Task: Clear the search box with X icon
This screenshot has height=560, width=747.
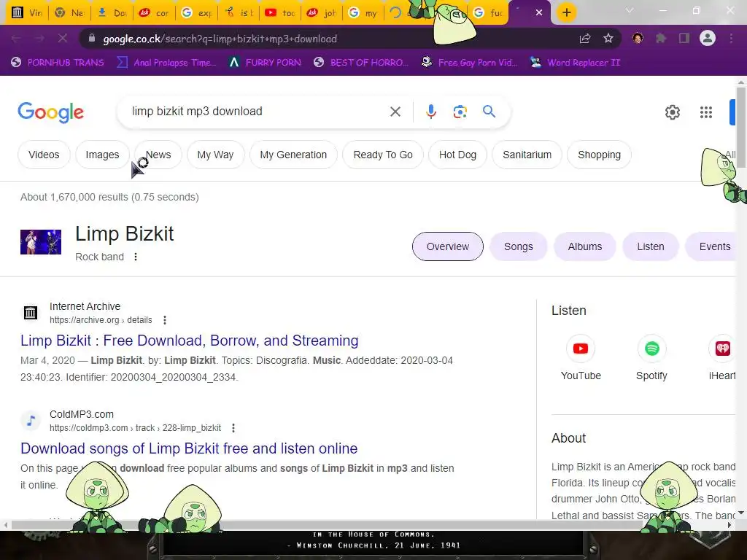Action: pos(395,112)
